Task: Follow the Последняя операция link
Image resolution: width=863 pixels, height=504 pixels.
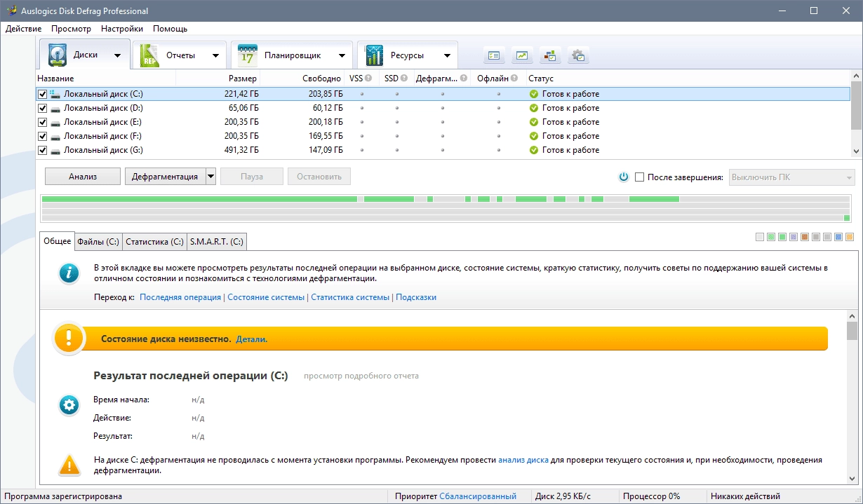Action: click(180, 297)
